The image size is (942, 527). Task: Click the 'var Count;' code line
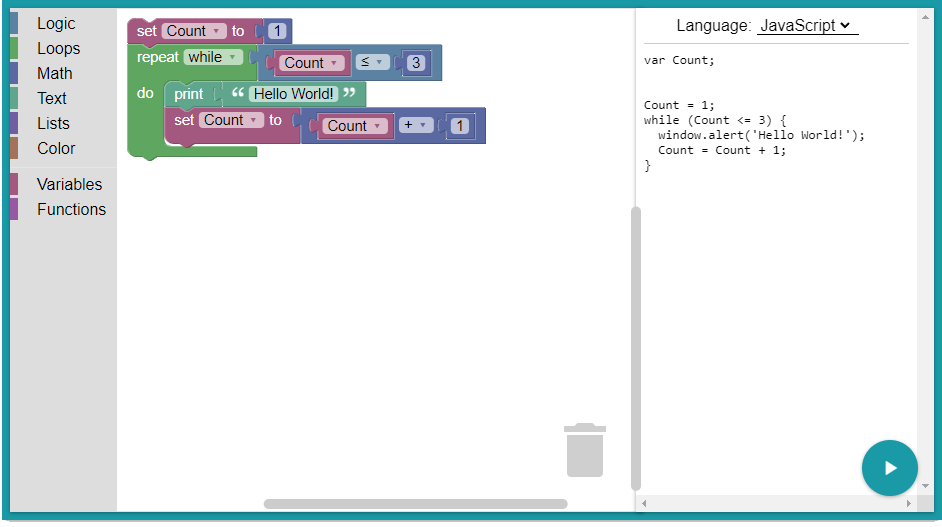(679, 60)
